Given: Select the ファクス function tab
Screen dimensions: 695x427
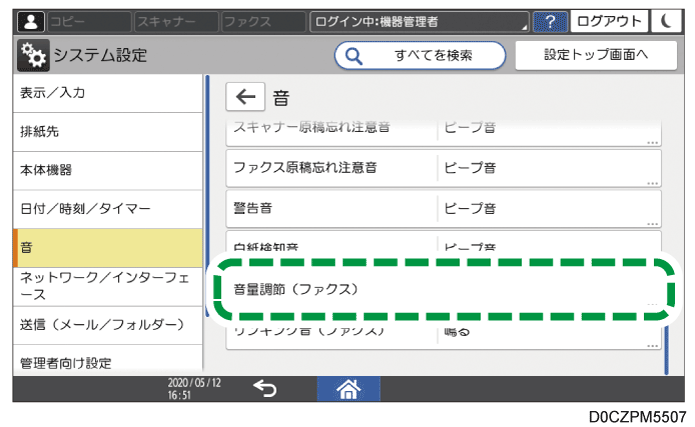Looking at the screenshot, I should click(264, 21).
